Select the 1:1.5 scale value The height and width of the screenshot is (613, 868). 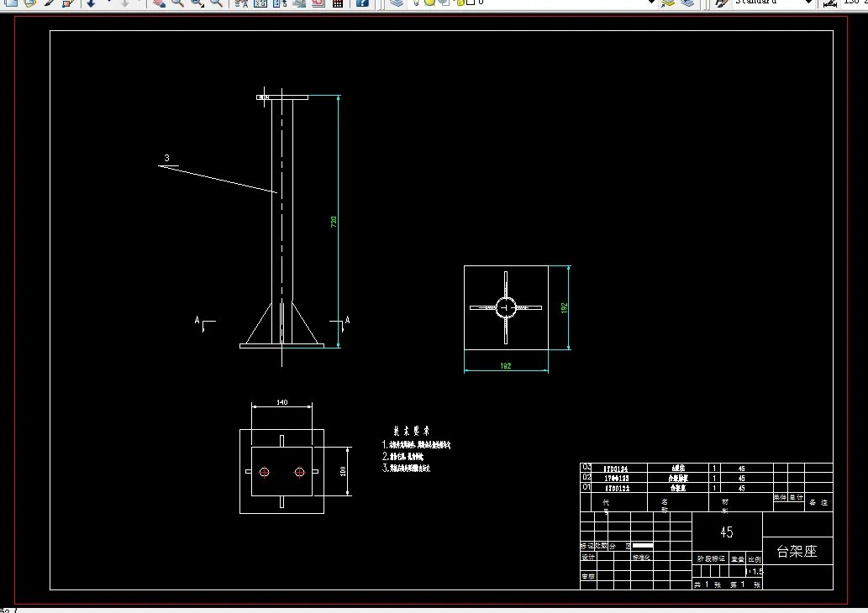(x=755, y=572)
